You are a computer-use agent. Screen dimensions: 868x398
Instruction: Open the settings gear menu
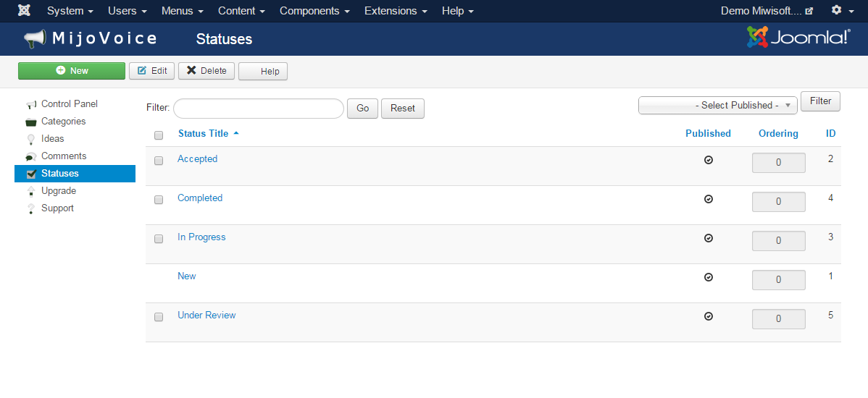pyautogui.click(x=841, y=11)
